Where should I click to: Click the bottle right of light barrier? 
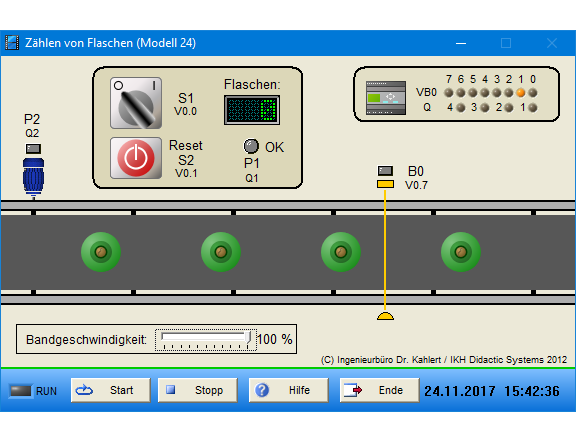coord(461,252)
